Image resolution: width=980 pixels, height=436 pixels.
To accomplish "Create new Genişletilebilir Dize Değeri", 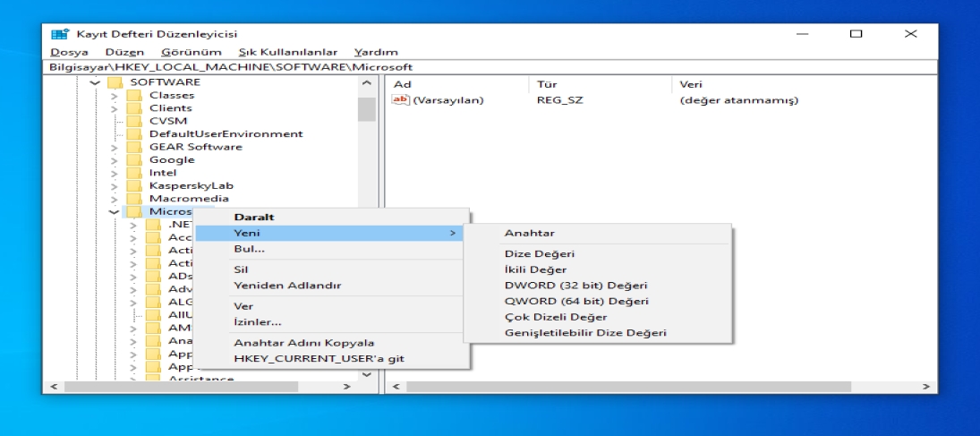I will click(x=598, y=333).
